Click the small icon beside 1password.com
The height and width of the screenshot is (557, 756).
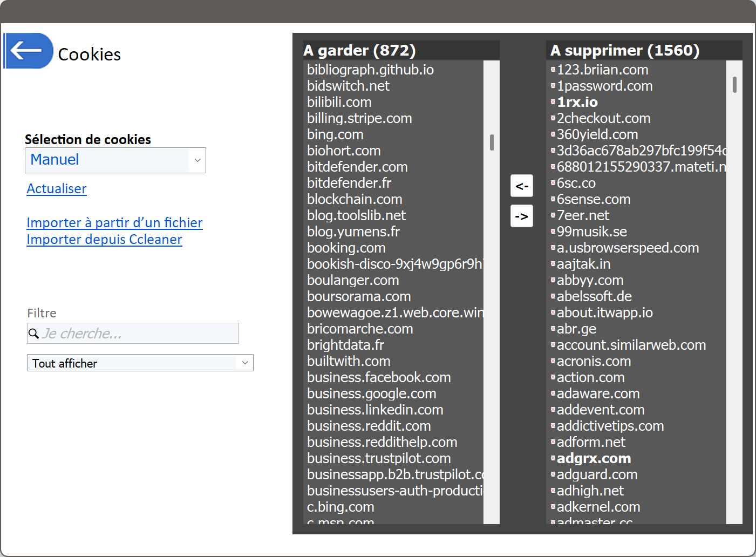pyautogui.click(x=553, y=86)
